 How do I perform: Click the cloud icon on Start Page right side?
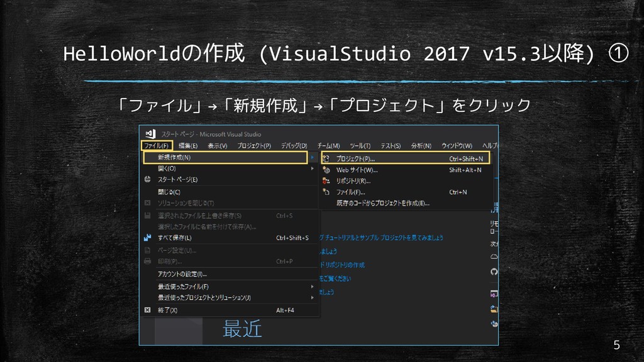coord(494,256)
